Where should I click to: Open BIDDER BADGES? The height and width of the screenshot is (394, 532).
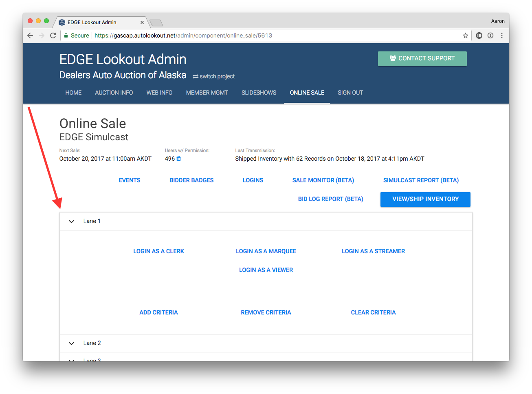[191, 180]
